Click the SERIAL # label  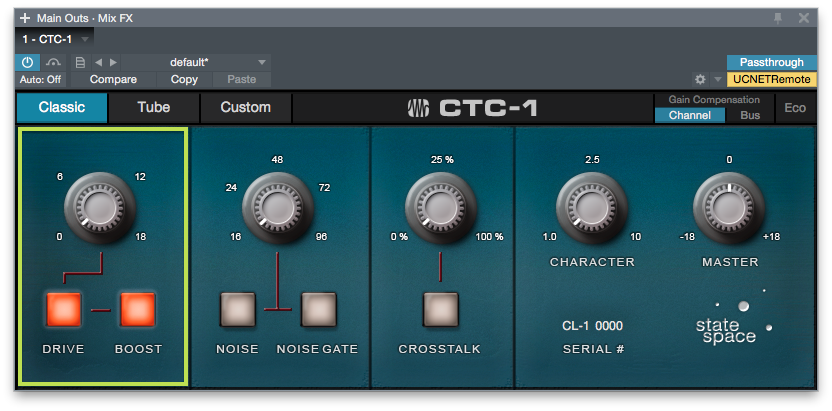tap(592, 349)
